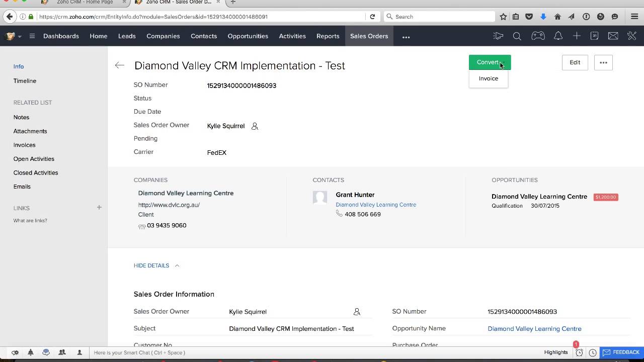Viewport: 644px width, 362px height.
Task: Toggle the hamburger sidebar menu icon
Action: 32,36
